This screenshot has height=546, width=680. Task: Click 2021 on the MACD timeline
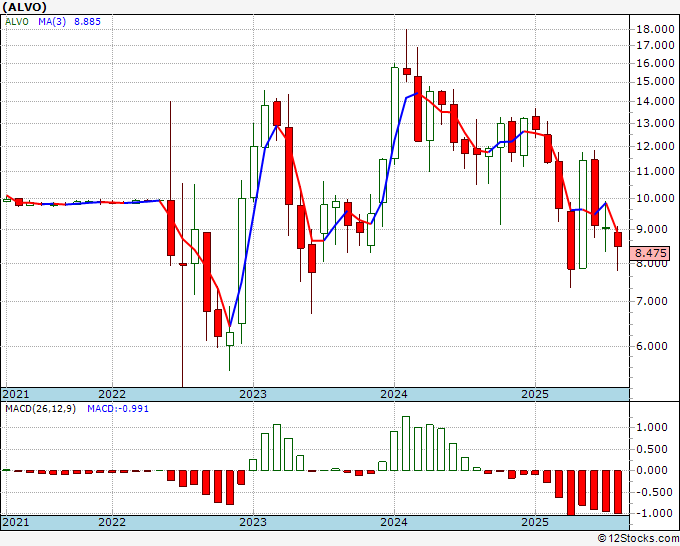pyautogui.click(x=16, y=522)
